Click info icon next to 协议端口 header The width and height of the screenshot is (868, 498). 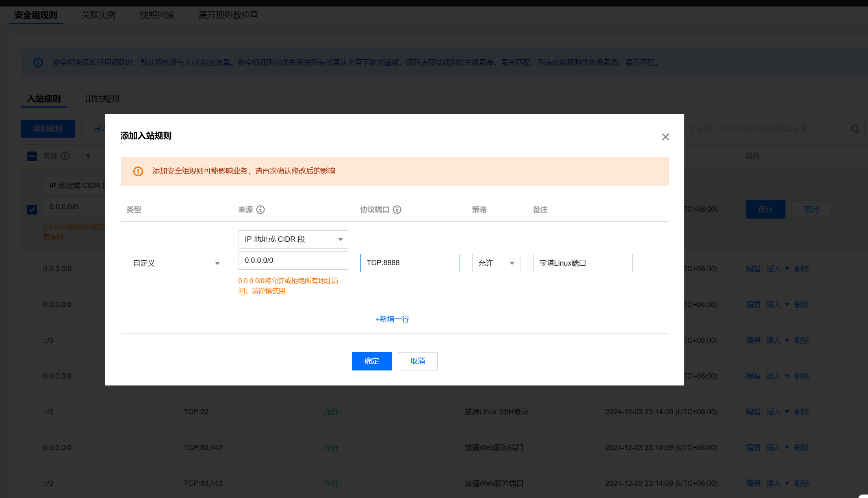[397, 210]
